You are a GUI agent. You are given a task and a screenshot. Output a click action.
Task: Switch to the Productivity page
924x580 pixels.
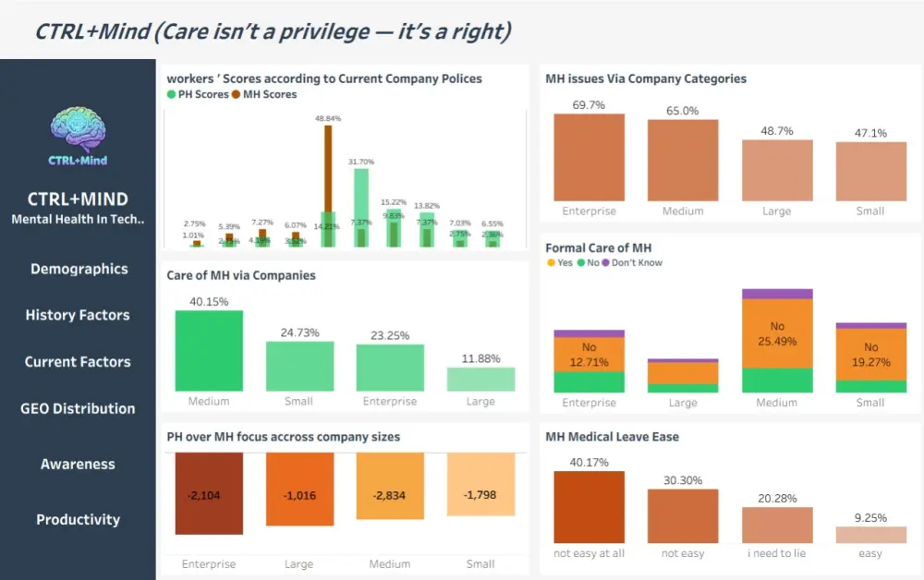pyautogui.click(x=78, y=519)
